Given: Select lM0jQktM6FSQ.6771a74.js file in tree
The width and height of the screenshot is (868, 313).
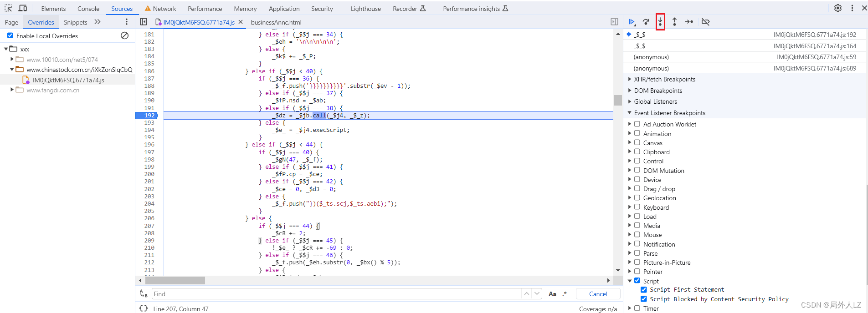Looking at the screenshot, I should (68, 80).
